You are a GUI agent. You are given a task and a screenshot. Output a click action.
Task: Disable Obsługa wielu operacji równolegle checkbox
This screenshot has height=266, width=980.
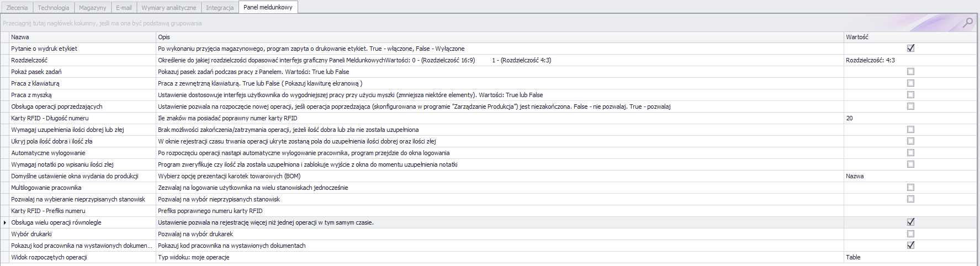pyautogui.click(x=910, y=222)
